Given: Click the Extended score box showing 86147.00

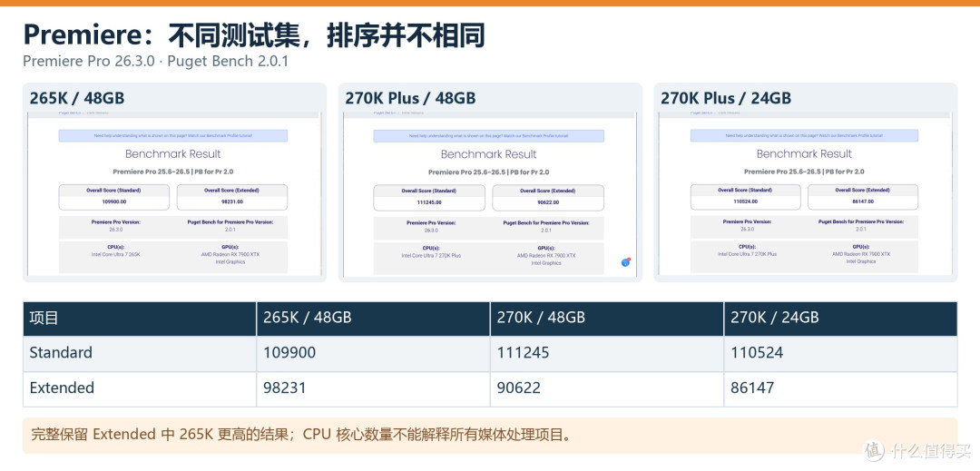Looking at the screenshot, I should tap(863, 197).
